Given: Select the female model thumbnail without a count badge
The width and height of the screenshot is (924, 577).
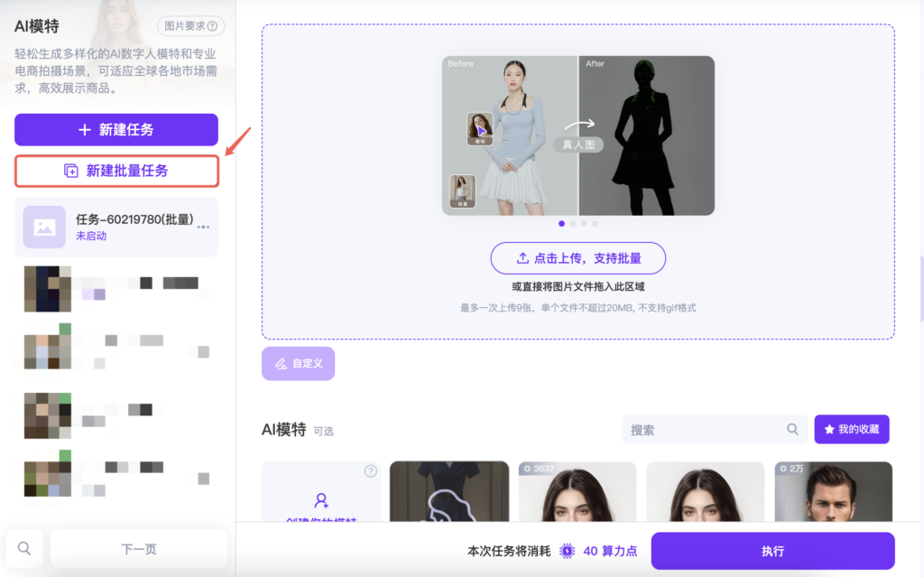Looking at the screenshot, I should [x=706, y=491].
